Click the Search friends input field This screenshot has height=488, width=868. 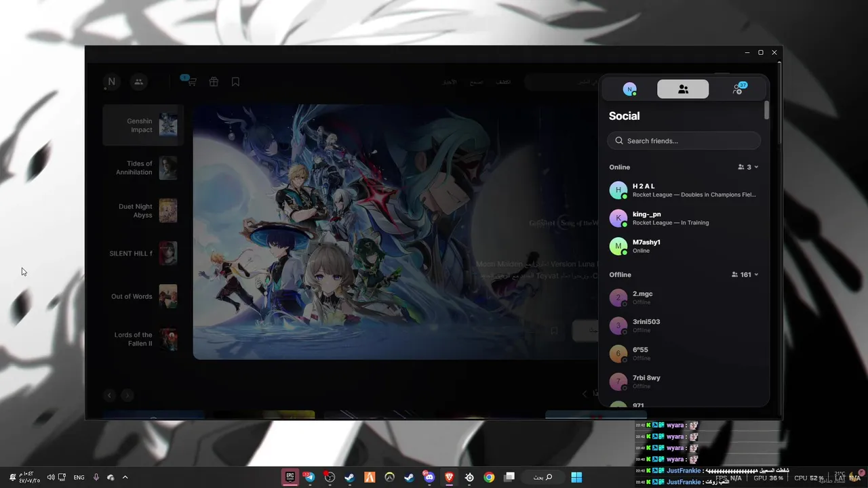[684, 141]
